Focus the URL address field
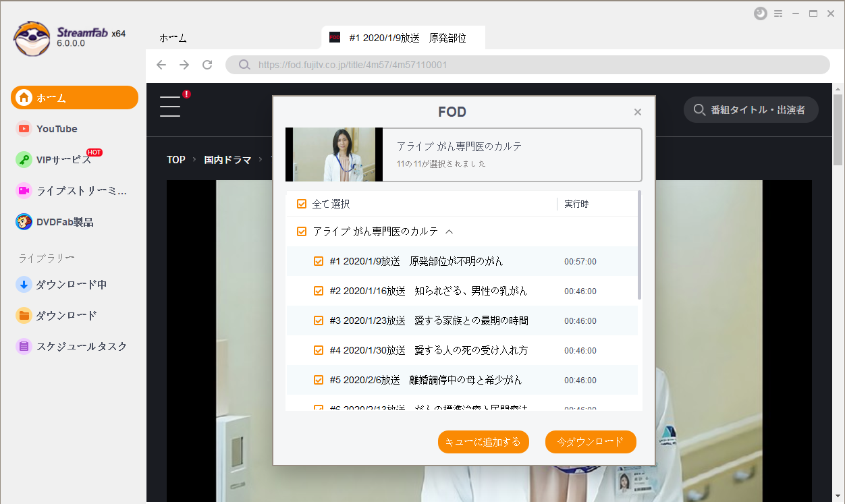 (x=528, y=65)
